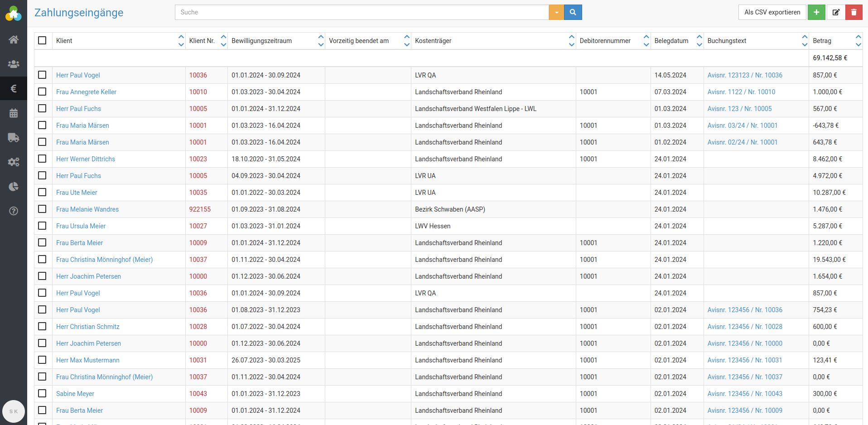Check the box for Frau Annegrete Keller
Viewport: 868px width, 425px height.
[x=43, y=92]
